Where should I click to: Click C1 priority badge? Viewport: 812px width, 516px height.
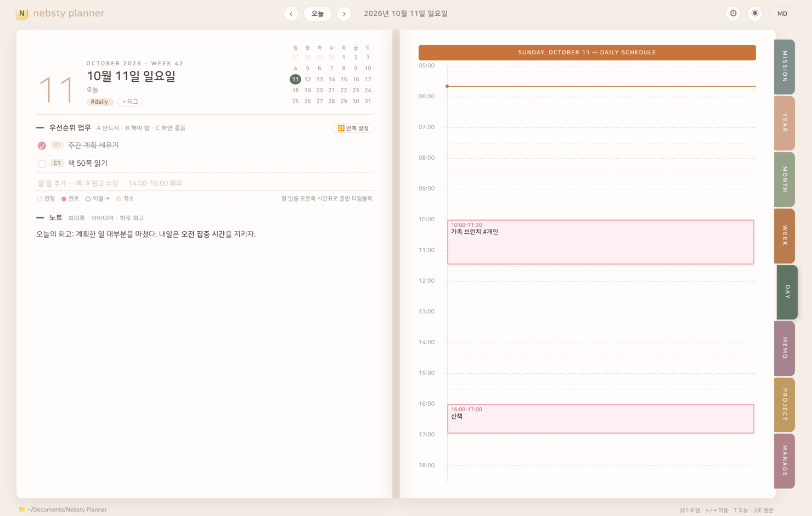coord(57,163)
